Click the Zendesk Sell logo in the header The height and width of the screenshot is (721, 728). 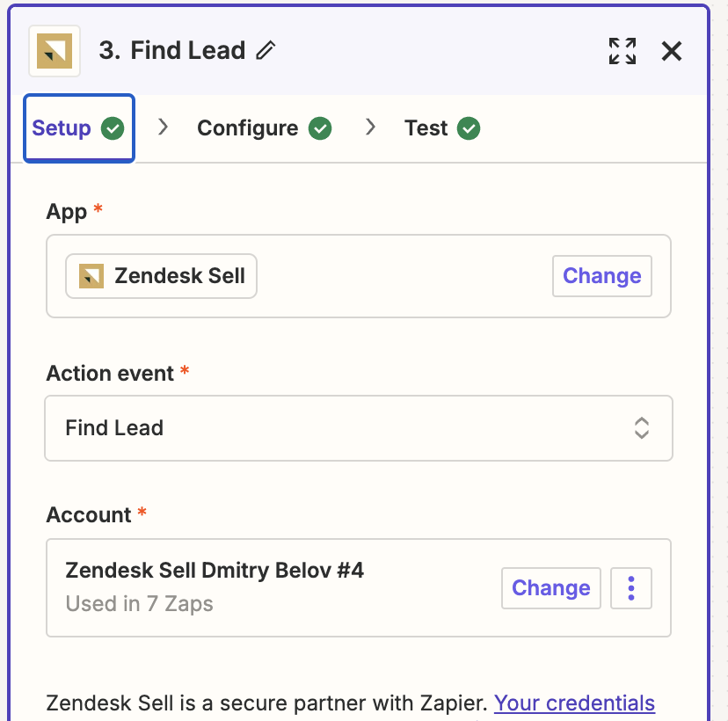click(x=55, y=51)
